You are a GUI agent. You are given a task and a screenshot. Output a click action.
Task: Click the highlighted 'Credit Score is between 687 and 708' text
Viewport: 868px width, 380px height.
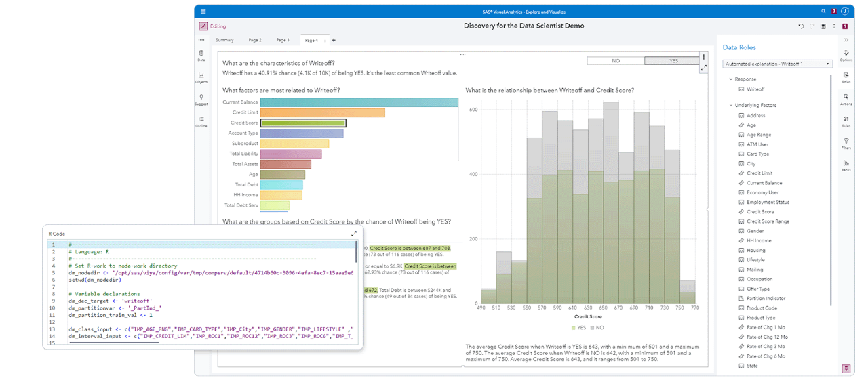pyautogui.click(x=410, y=249)
